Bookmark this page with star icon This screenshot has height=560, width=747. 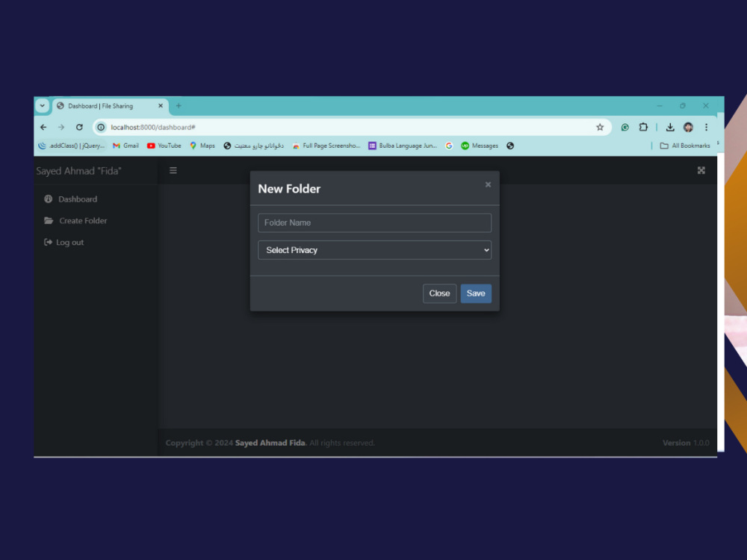pyautogui.click(x=600, y=127)
